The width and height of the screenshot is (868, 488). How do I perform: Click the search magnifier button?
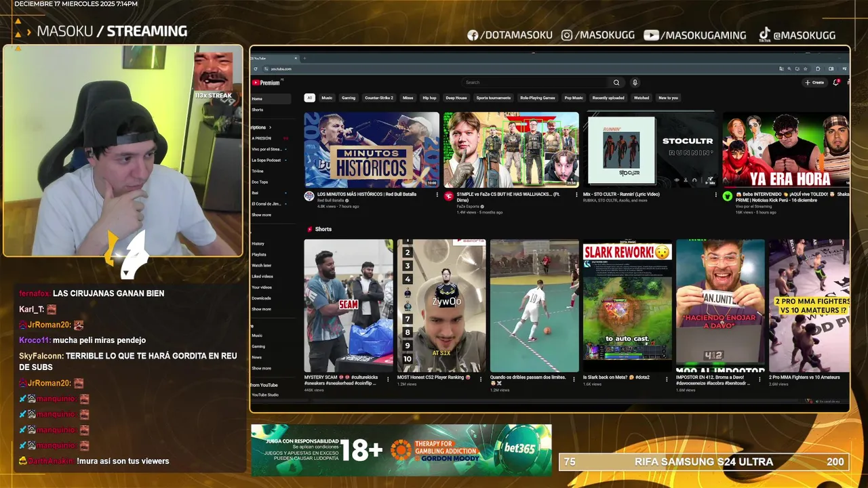[616, 83]
